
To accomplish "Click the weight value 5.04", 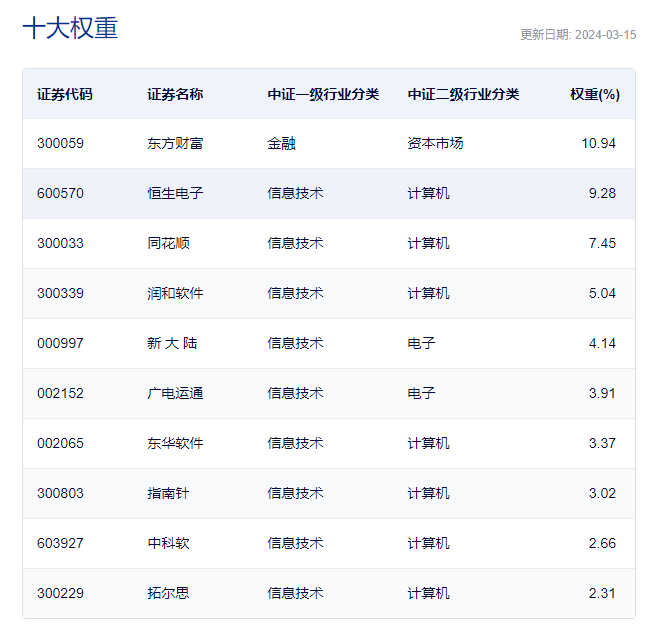I will pos(602,293).
